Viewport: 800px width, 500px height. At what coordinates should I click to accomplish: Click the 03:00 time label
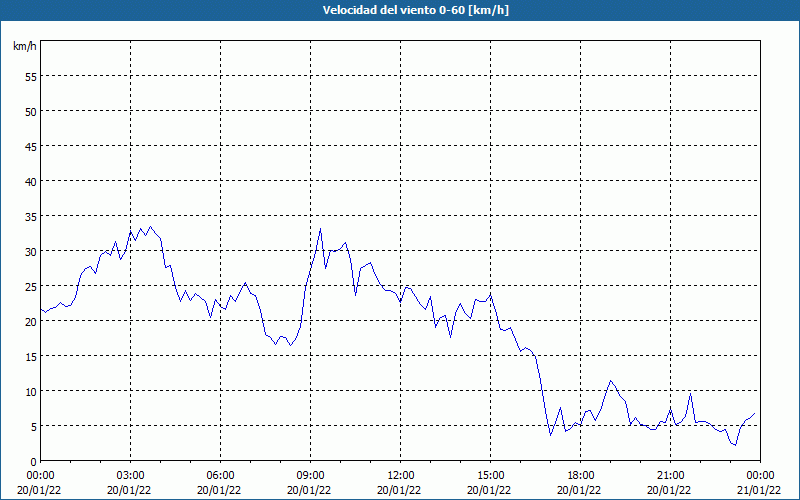(x=131, y=476)
